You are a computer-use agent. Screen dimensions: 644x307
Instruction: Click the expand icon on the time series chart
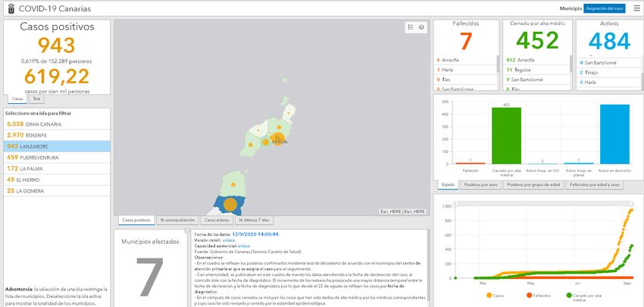pos(633,205)
